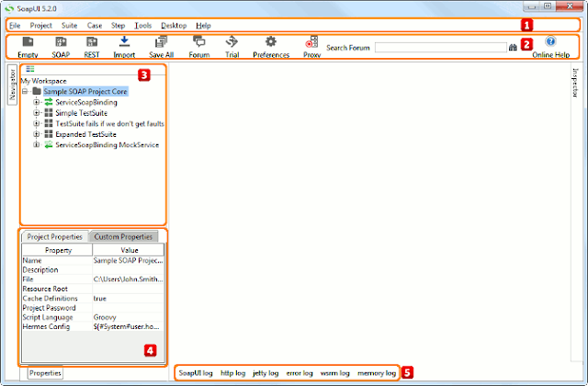Click the Value column header
Viewport: 588px width, 386px height.
(129, 250)
